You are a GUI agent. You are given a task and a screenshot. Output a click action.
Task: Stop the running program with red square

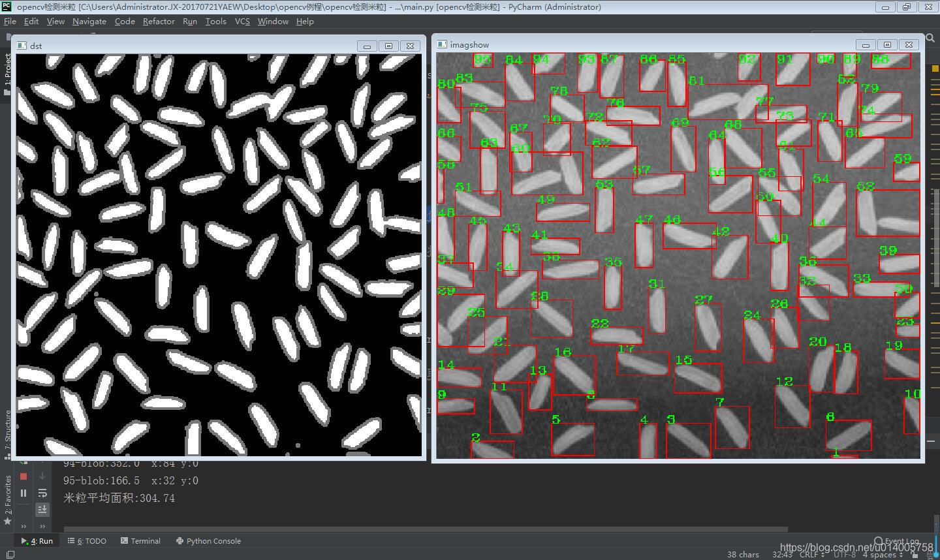pyautogui.click(x=23, y=476)
